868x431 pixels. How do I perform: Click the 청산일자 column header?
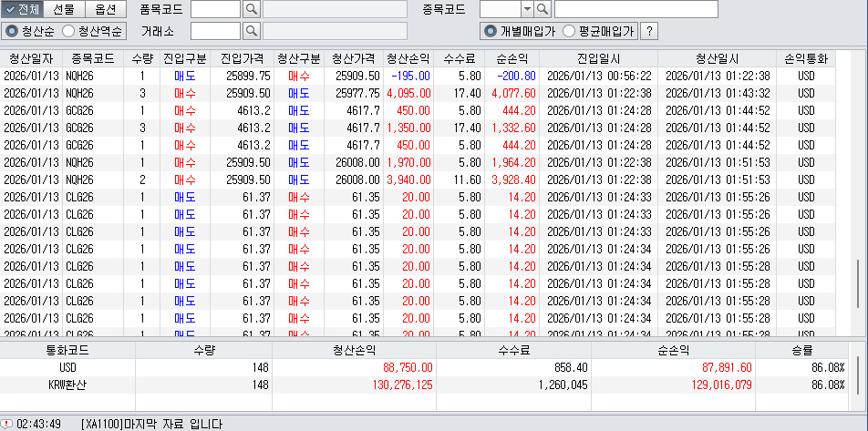point(31,58)
